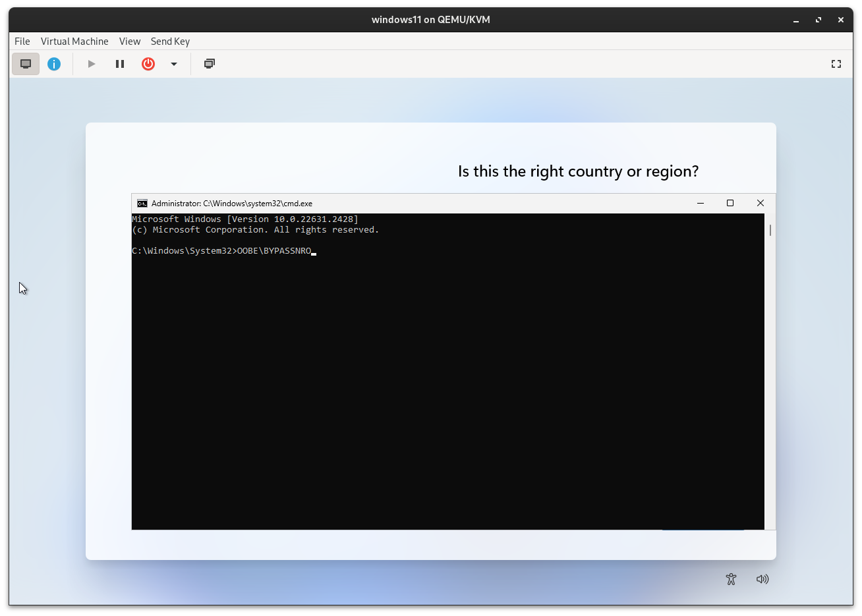This screenshot has width=862, height=616.
Task: Minimize the Administrator cmd.exe window
Action: [x=701, y=203]
